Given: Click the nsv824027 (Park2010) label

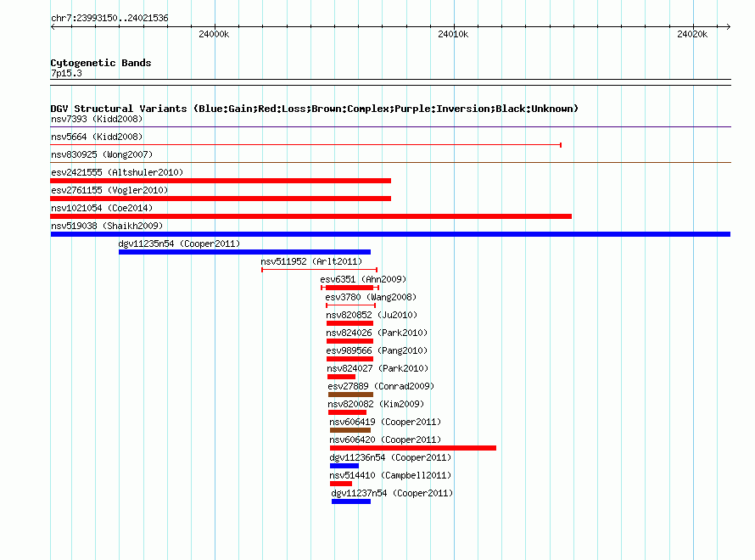Looking at the screenshot, I should (377, 368).
